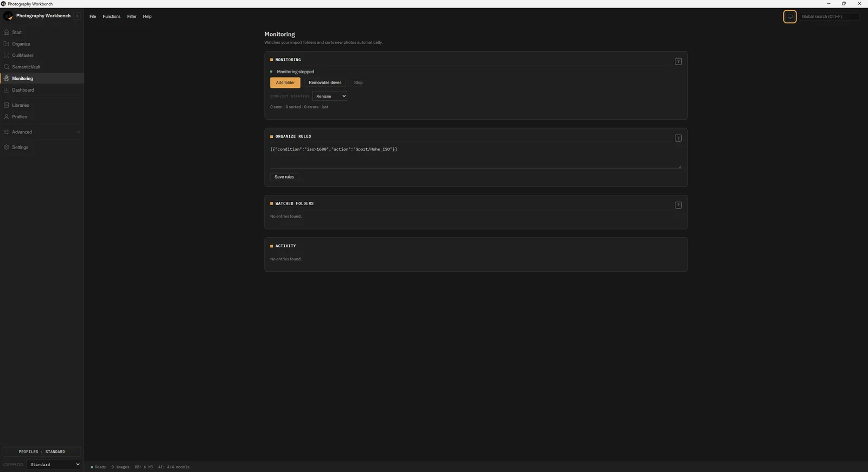Click the Profiles · Standard button
Image resolution: width=868 pixels, height=472 pixels.
point(42,451)
